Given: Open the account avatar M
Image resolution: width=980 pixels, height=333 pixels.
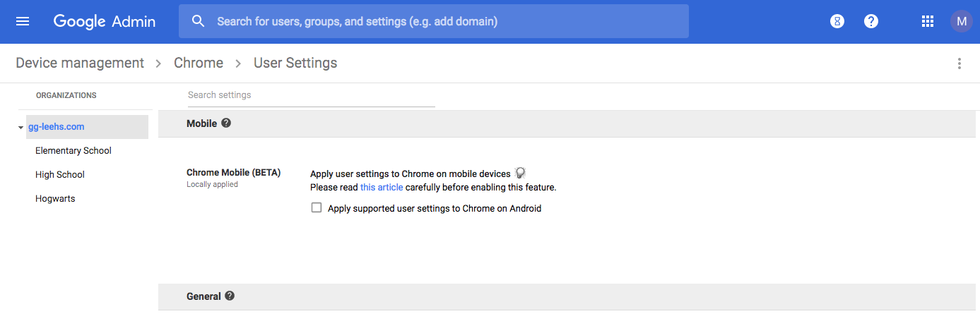Looking at the screenshot, I should coord(962,21).
